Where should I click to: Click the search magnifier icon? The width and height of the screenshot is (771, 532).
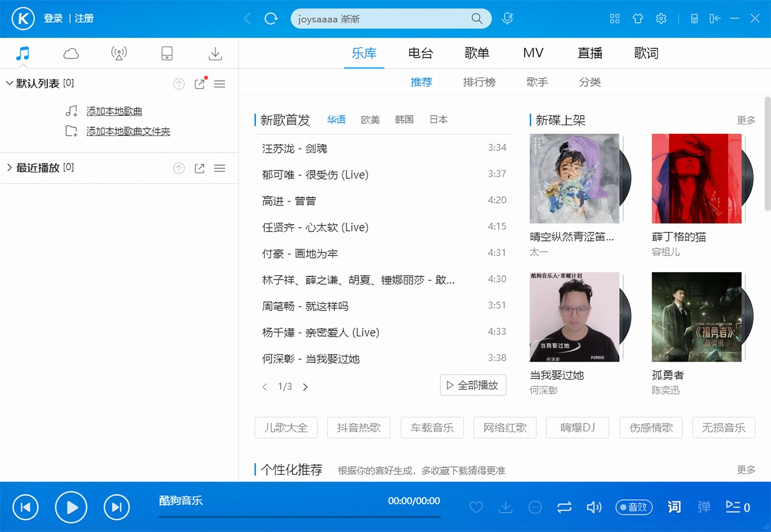pos(477,19)
